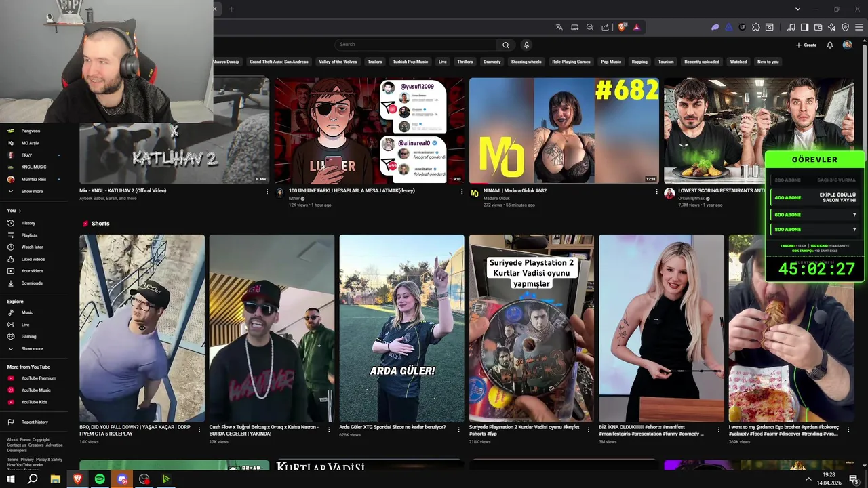
Task: Open Brave Rewards triangle icon
Action: click(637, 27)
